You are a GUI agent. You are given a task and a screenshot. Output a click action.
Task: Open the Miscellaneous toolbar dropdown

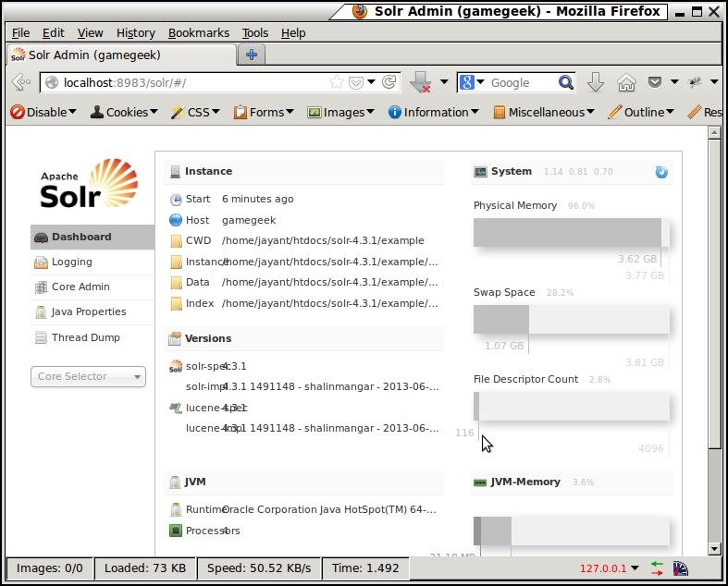pos(544,112)
